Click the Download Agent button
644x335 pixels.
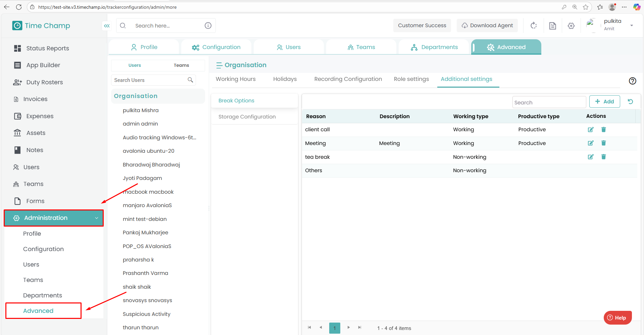click(x=487, y=26)
